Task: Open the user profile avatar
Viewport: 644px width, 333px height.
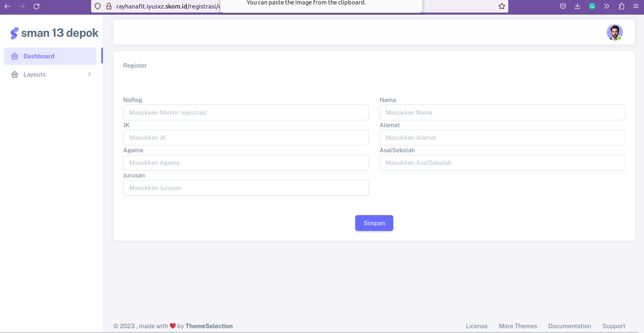Action: [x=614, y=32]
